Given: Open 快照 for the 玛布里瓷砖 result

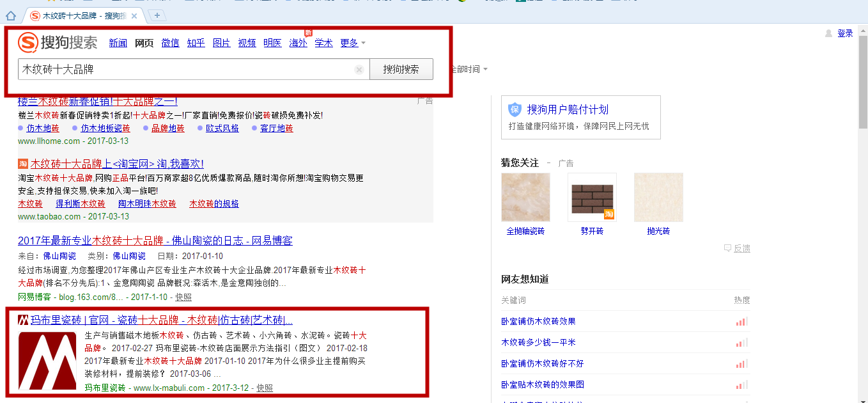Looking at the screenshot, I should pyautogui.click(x=265, y=388).
